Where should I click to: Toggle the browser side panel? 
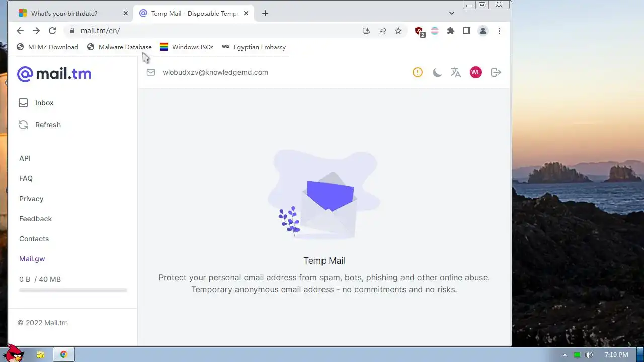point(467,31)
